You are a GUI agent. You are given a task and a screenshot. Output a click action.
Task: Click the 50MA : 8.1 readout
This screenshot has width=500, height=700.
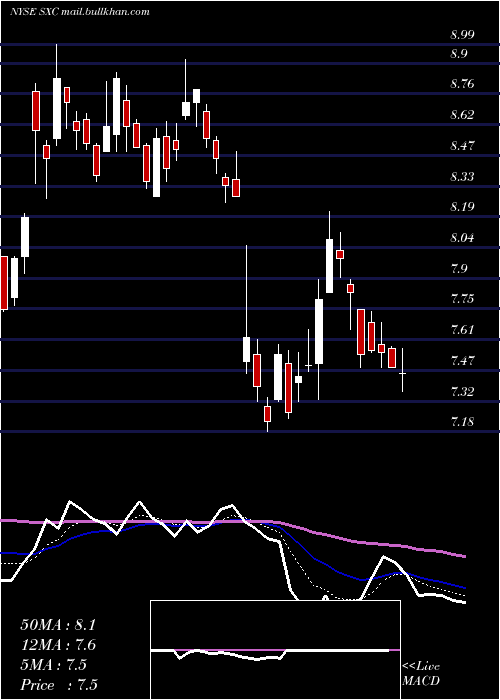[58, 625]
